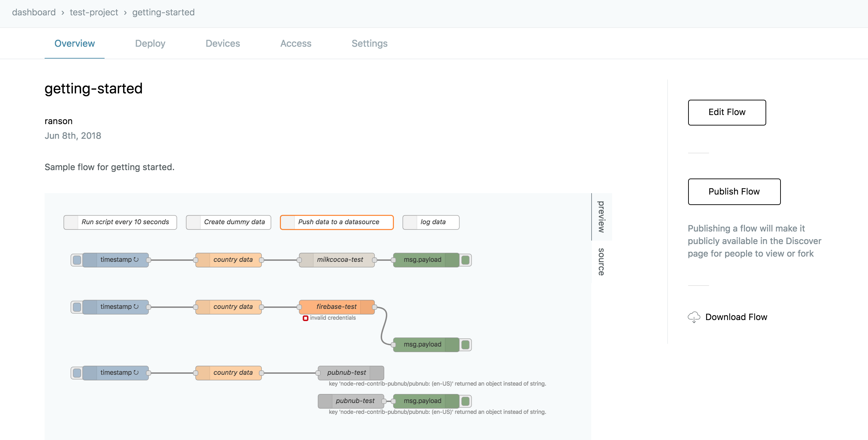Viewport: 868px width, 440px height.
Task: Navigate to test-project breadcrumb link
Action: click(94, 13)
